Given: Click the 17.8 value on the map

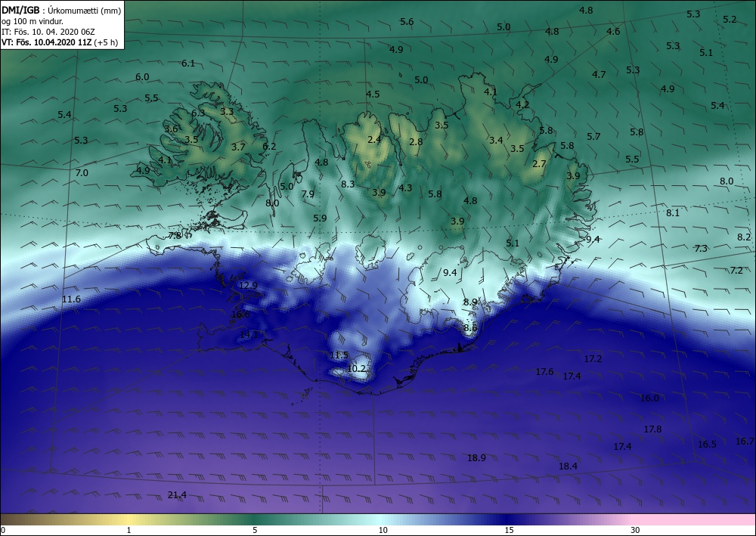Looking at the screenshot, I should coord(653,429).
